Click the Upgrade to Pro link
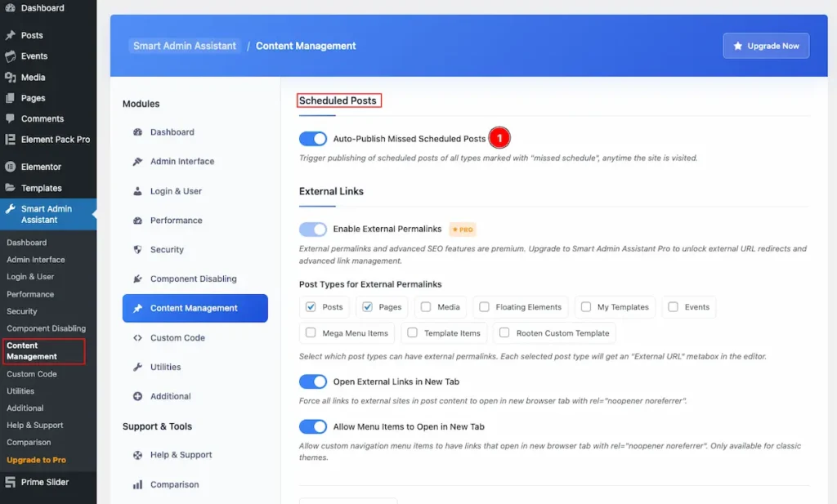The height and width of the screenshot is (504, 837). (x=36, y=460)
